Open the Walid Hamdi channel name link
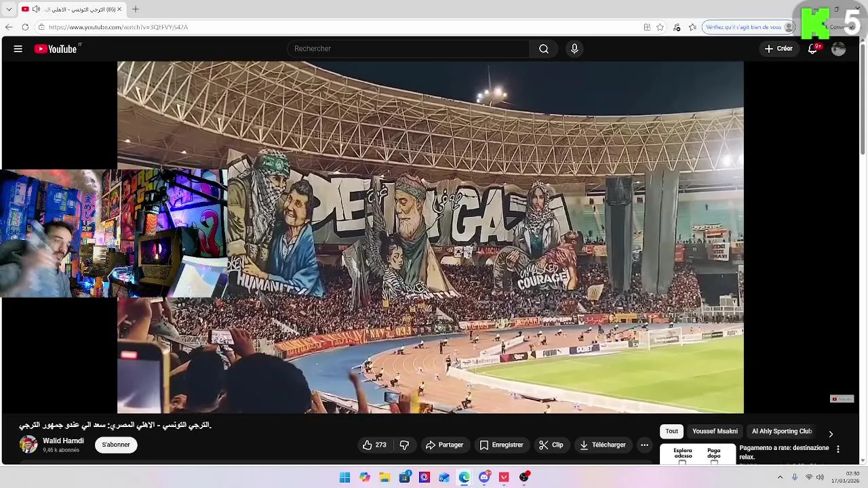The height and width of the screenshot is (488, 868). pyautogui.click(x=63, y=441)
